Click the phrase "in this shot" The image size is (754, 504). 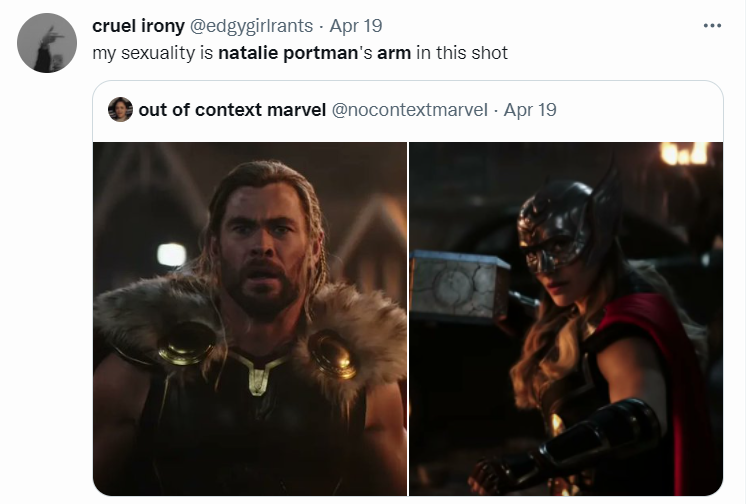(462, 53)
